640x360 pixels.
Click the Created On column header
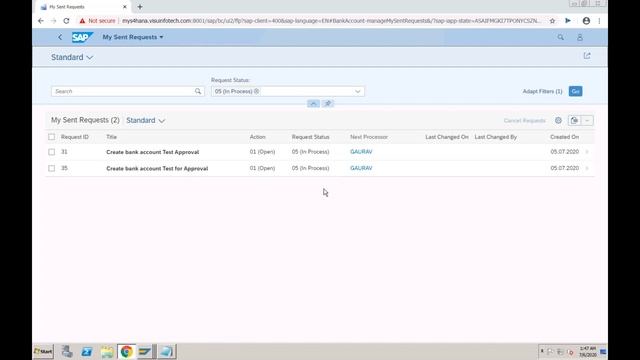point(564,137)
